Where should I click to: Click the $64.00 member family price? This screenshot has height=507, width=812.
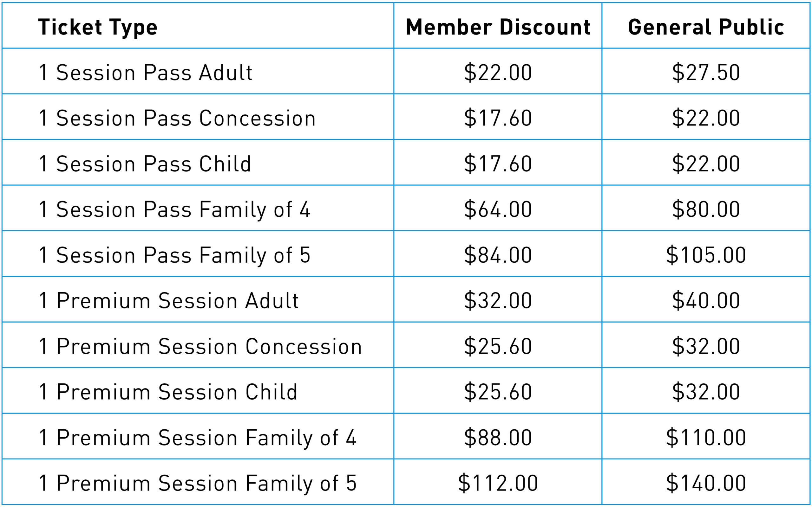[x=498, y=209]
